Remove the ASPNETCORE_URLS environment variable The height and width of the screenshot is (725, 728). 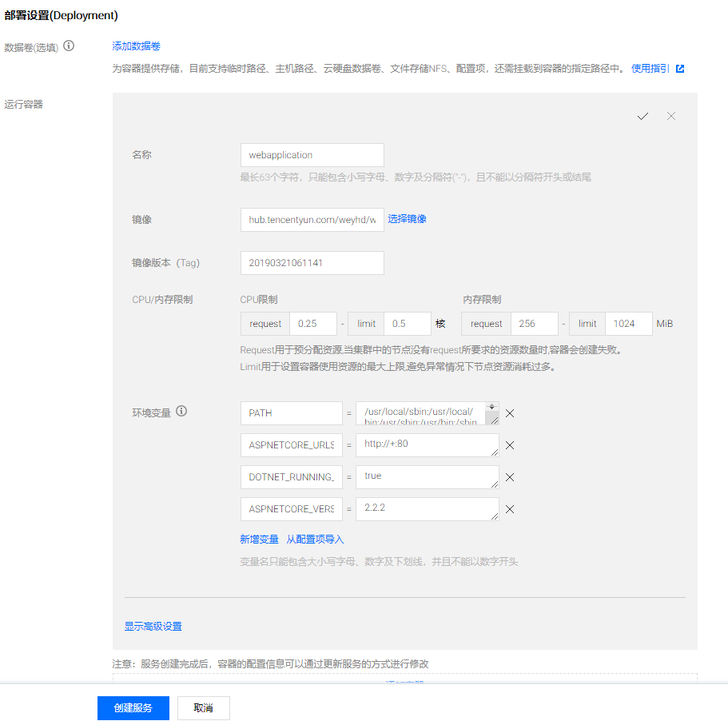click(x=510, y=445)
